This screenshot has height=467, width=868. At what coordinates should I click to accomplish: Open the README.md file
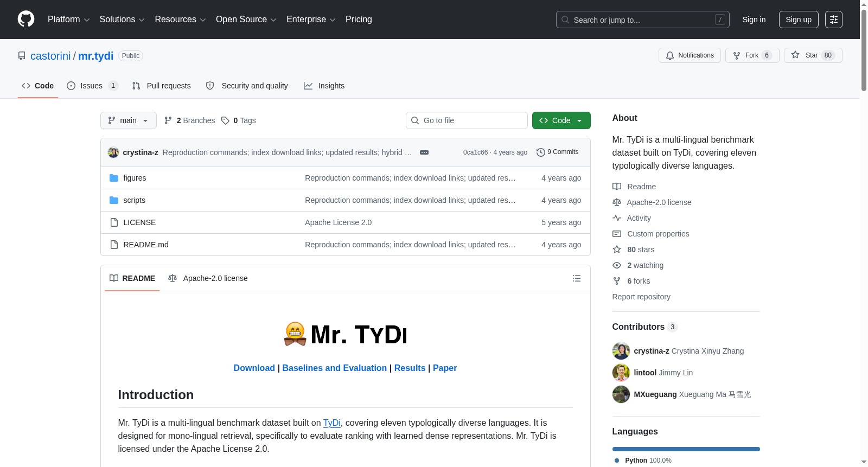click(x=146, y=245)
